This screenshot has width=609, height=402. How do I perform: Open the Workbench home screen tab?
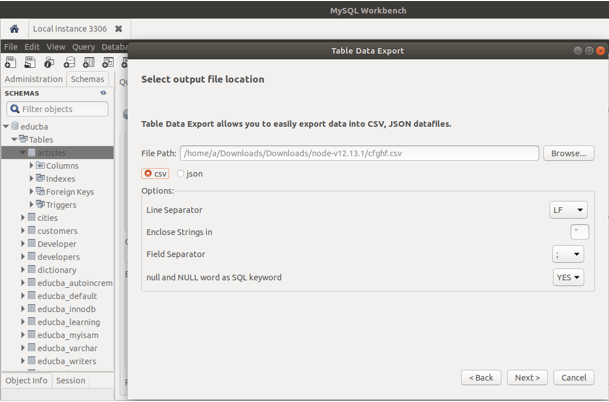tap(14, 29)
